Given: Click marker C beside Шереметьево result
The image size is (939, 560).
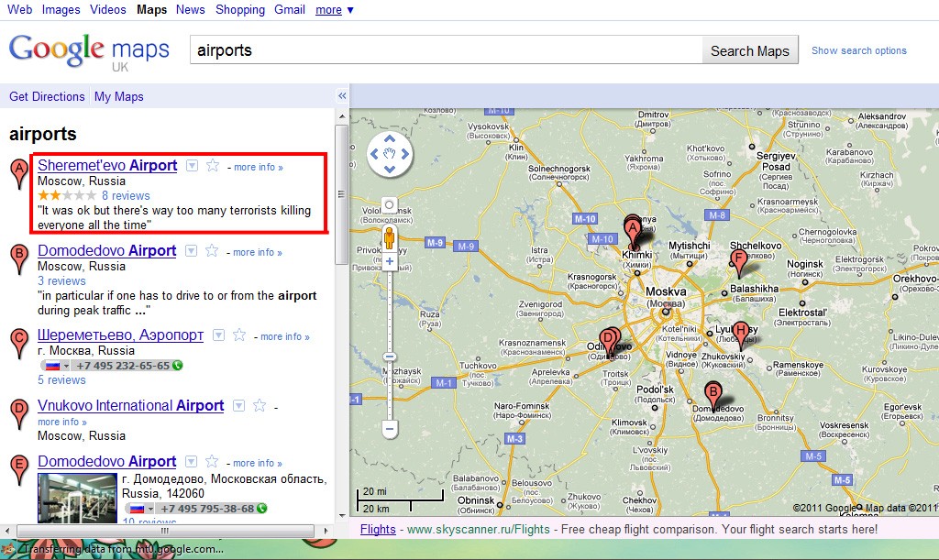Looking at the screenshot, I should tap(19, 344).
